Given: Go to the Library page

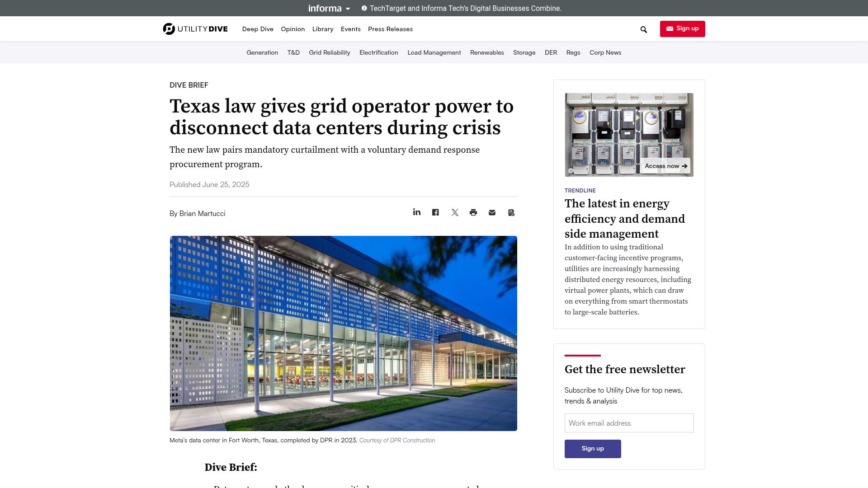Looking at the screenshot, I should [323, 29].
